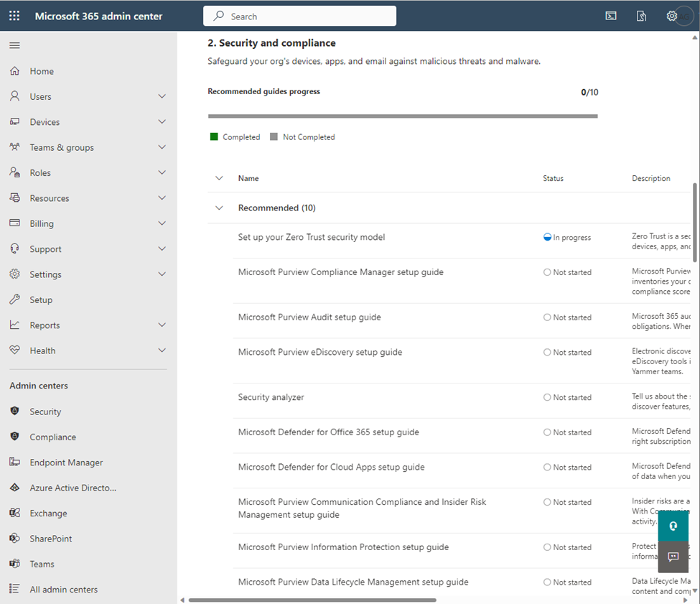Click the Reports chart icon
The image size is (700, 604).
tap(15, 325)
